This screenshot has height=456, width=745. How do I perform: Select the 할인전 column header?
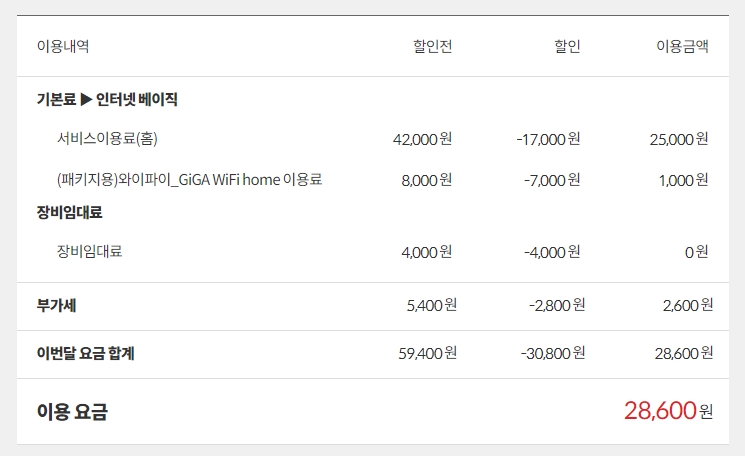coord(432,46)
